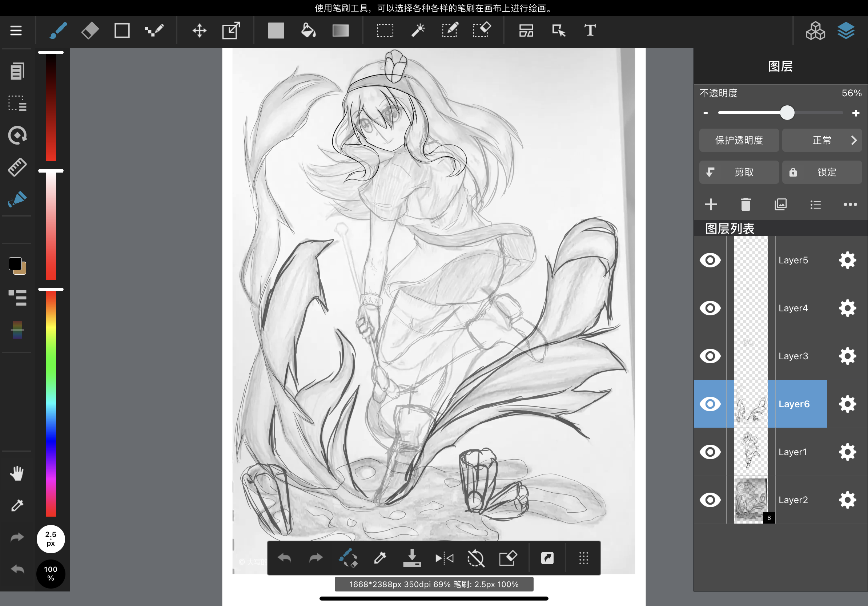Toggle visibility of Layer2
868x606 pixels.
(x=710, y=500)
